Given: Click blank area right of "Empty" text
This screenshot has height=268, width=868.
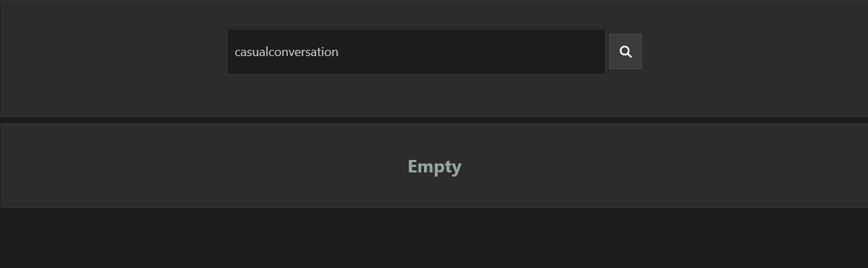Looking at the screenshot, I should tap(664, 166).
